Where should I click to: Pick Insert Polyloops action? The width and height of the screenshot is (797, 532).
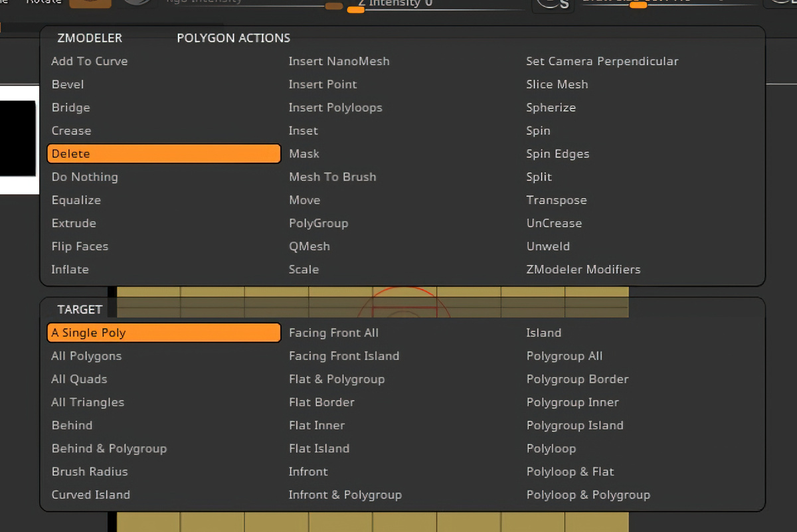pos(335,108)
